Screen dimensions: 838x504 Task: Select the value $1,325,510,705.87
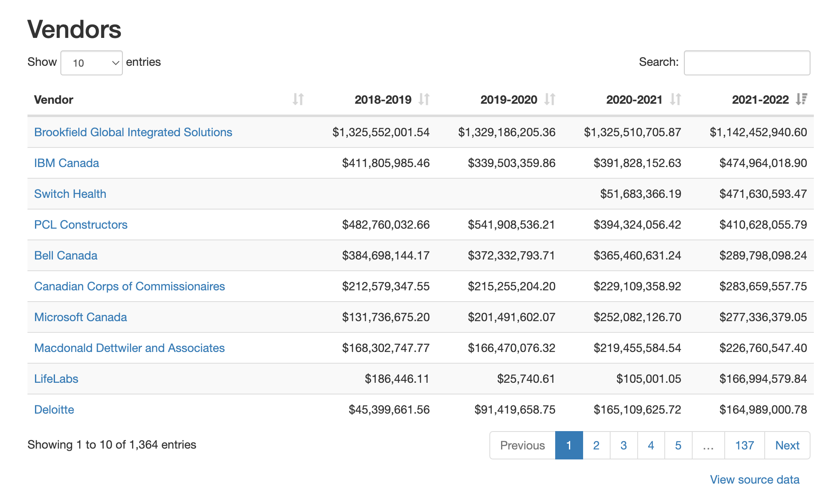coord(633,132)
